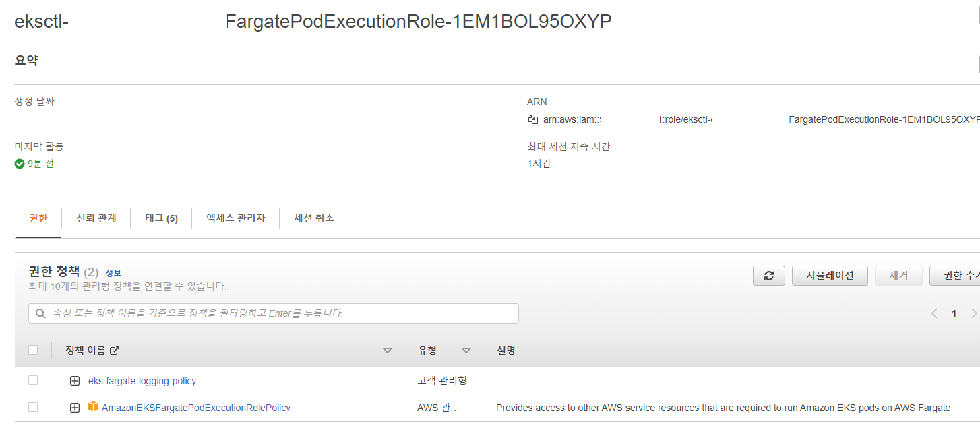Check the eks-fargate-logging-policy row checkbox
The image size is (980, 426).
[x=33, y=380]
